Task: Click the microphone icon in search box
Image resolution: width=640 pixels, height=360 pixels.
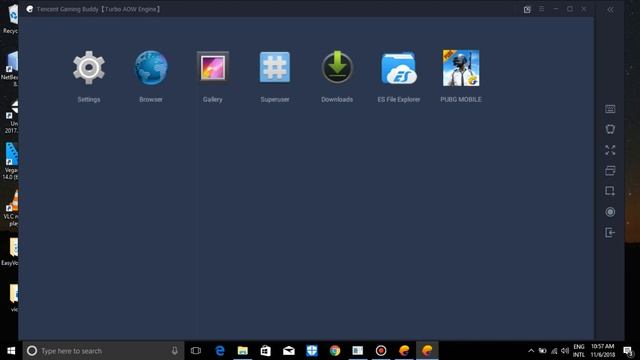Action: 175,351
